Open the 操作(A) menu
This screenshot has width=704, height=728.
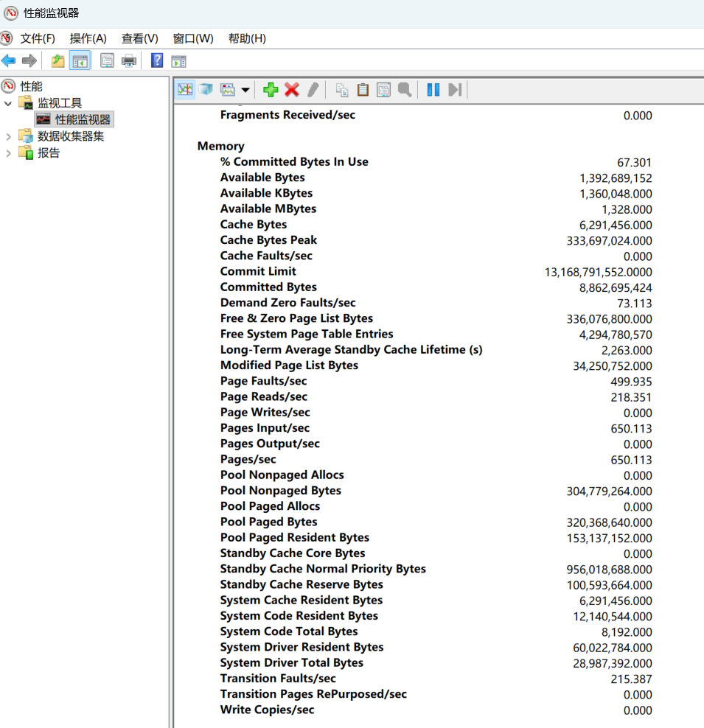(88, 38)
